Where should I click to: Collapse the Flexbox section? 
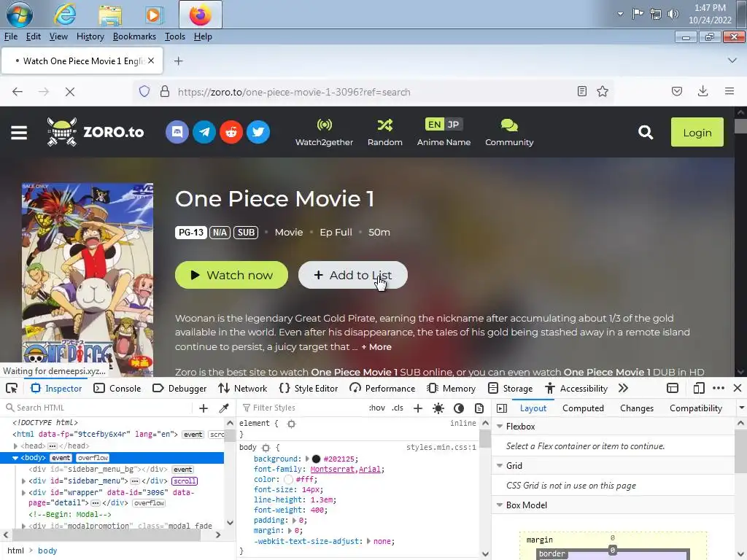(500, 426)
